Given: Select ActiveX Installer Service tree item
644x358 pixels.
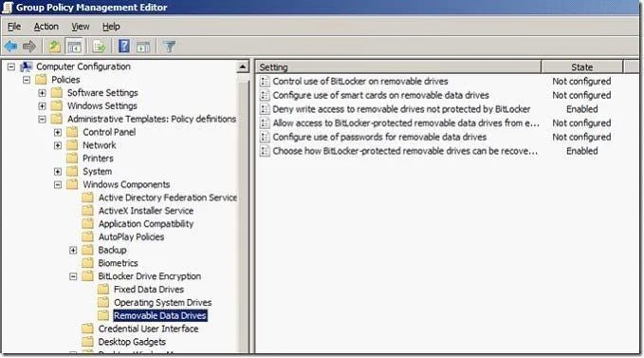Looking at the screenshot, I should pos(146,211).
